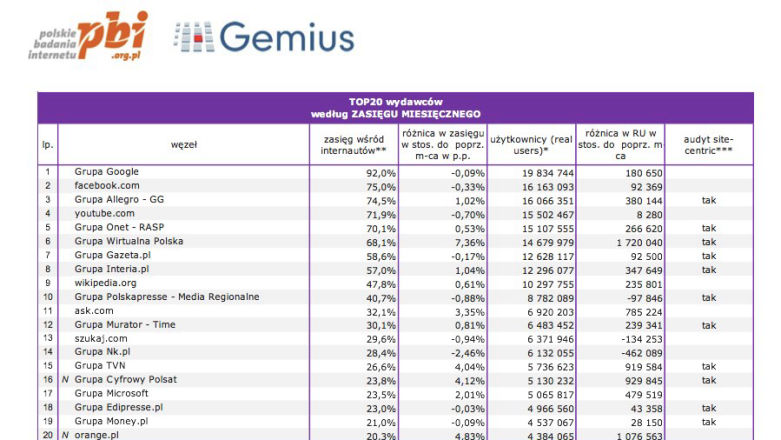
Task: Select the Grupa Onet - RASP entry
Action: click(118, 228)
